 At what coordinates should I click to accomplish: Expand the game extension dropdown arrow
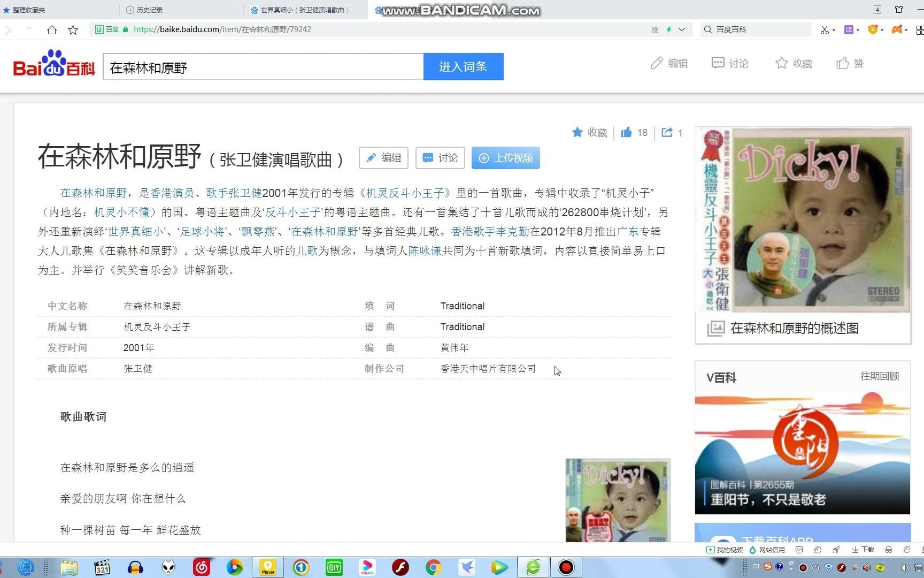(906, 30)
